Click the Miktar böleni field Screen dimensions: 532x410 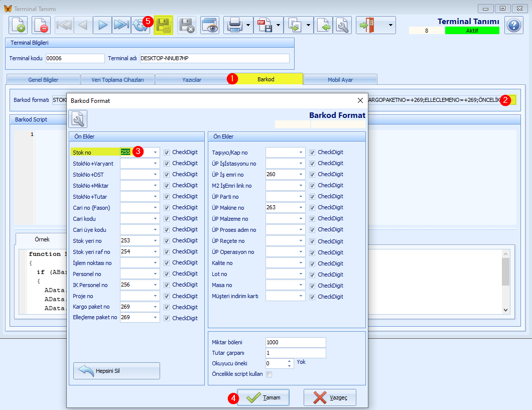point(296,342)
